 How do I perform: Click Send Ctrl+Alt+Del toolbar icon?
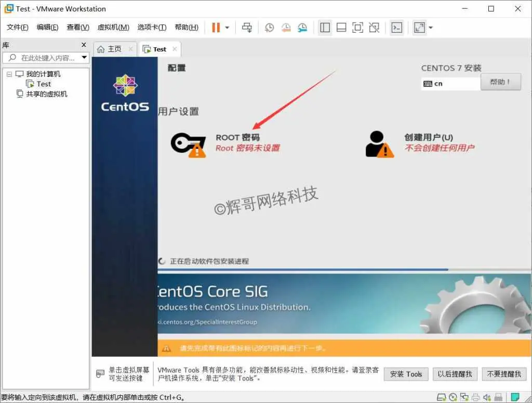click(247, 28)
